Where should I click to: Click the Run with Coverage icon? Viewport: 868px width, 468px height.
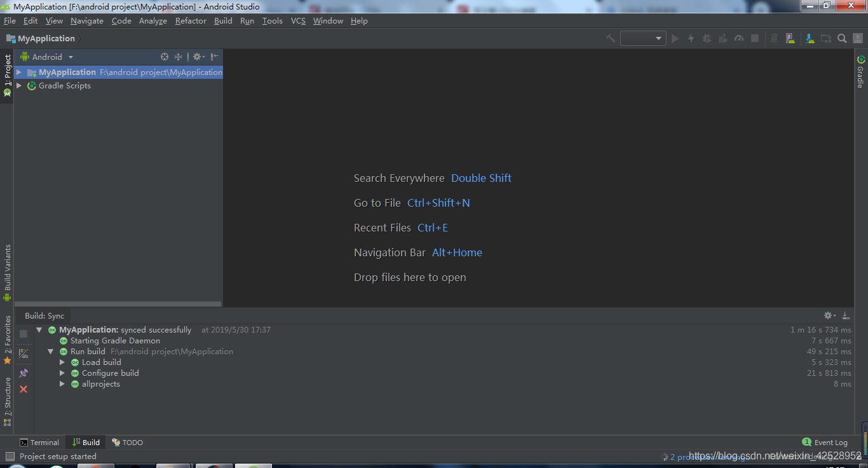pyautogui.click(x=722, y=38)
